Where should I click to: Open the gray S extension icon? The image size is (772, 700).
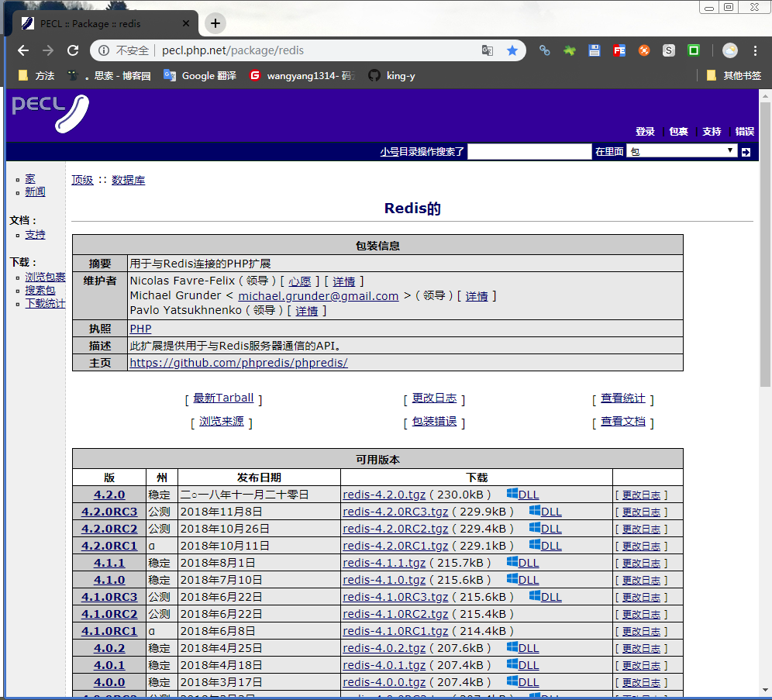tap(669, 50)
